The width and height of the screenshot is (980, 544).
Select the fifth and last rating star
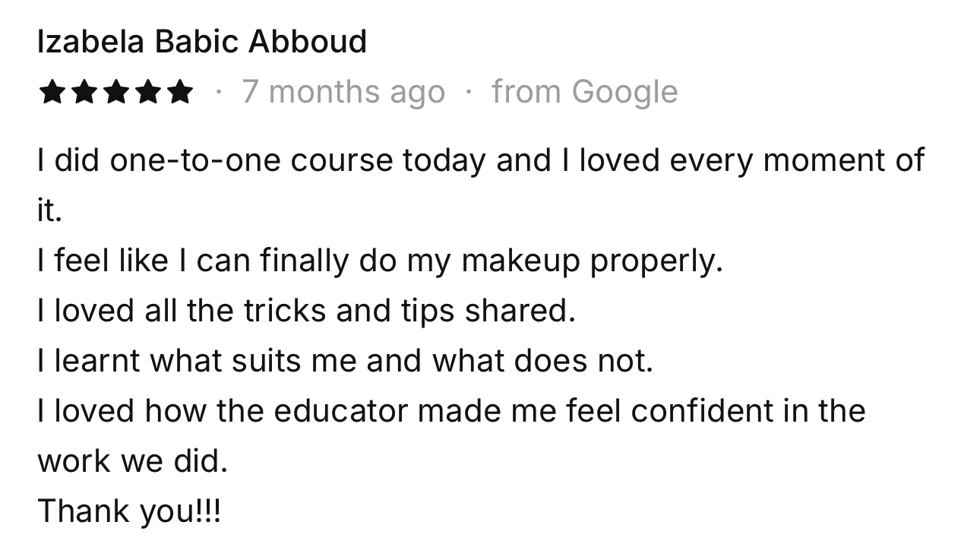[179, 93]
